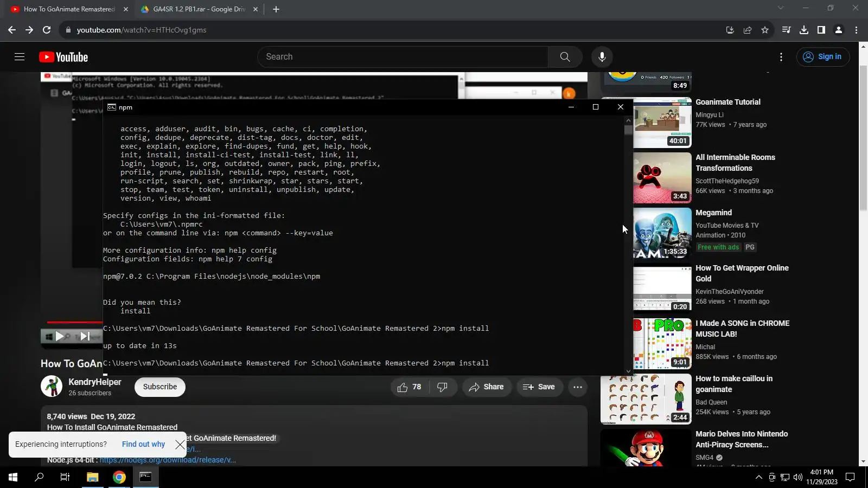Image resolution: width=868 pixels, height=488 pixels.
Task: Open the YouTube guide hamburger menu
Action: [x=20, y=57]
